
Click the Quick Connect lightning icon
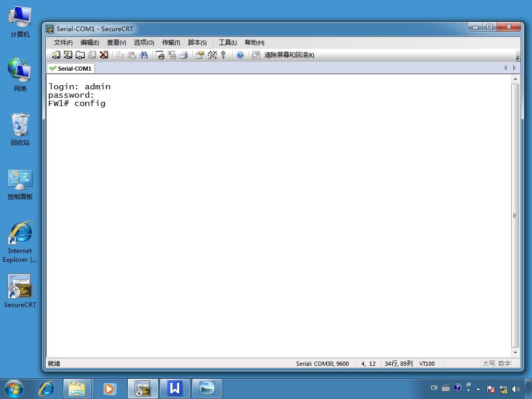click(x=68, y=55)
